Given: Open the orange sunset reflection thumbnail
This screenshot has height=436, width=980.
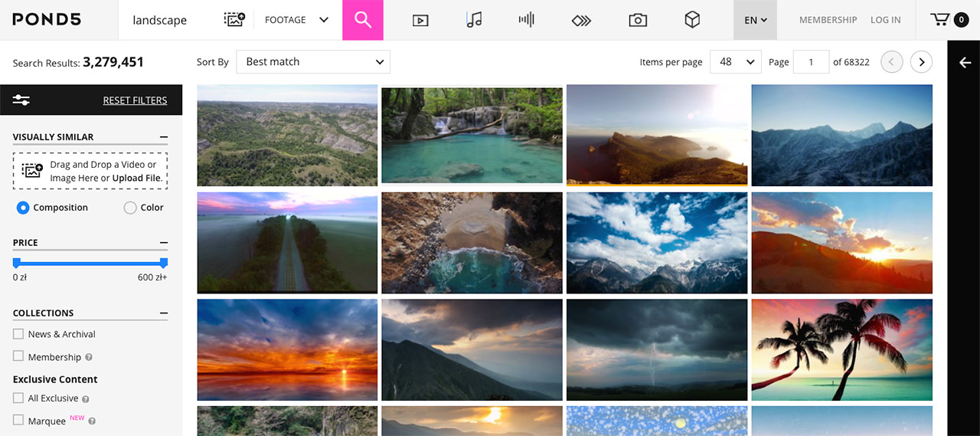Looking at the screenshot, I should click(x=287, y=350).
